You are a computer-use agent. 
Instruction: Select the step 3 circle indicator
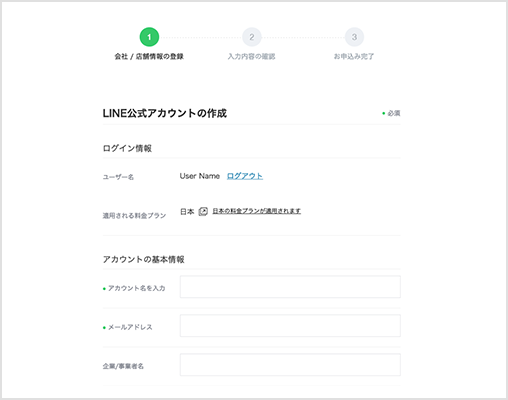354,37
